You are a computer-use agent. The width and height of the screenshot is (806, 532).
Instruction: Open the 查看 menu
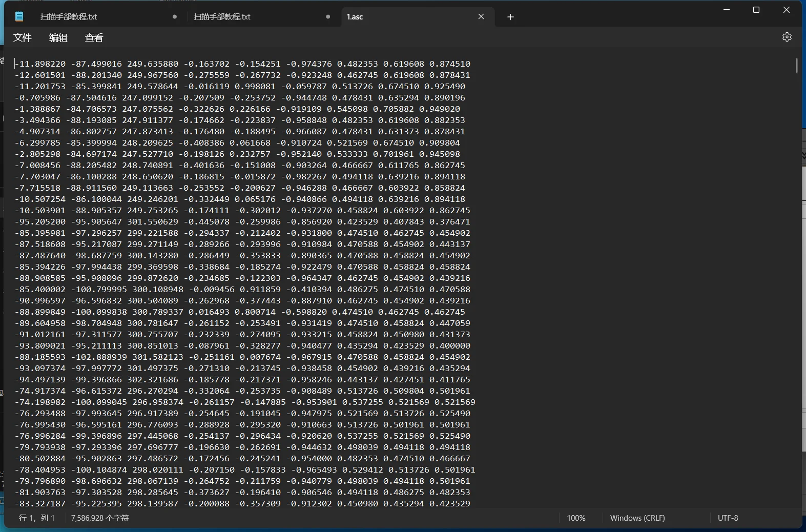[94, 37]
